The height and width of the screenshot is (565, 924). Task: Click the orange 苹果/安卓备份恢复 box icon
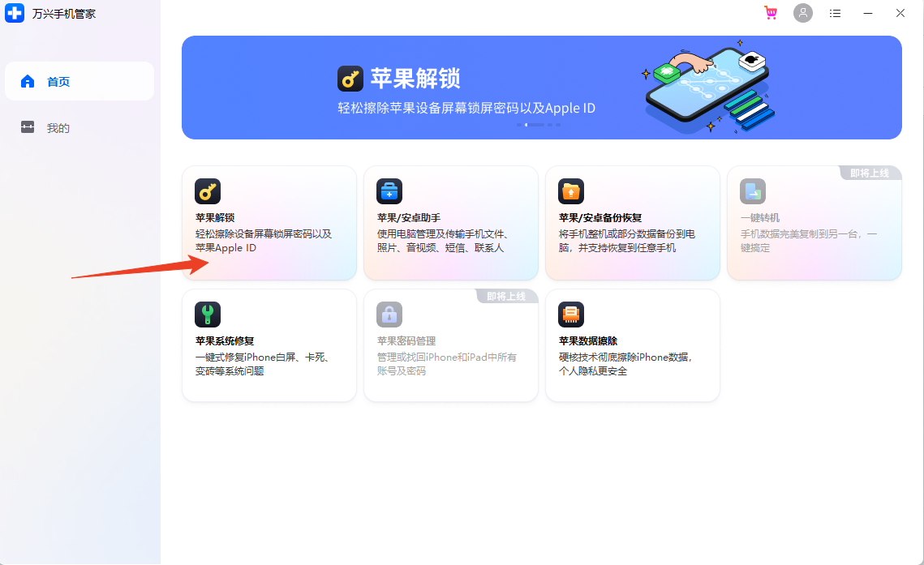pyautogui.click(x=571, y=191)
